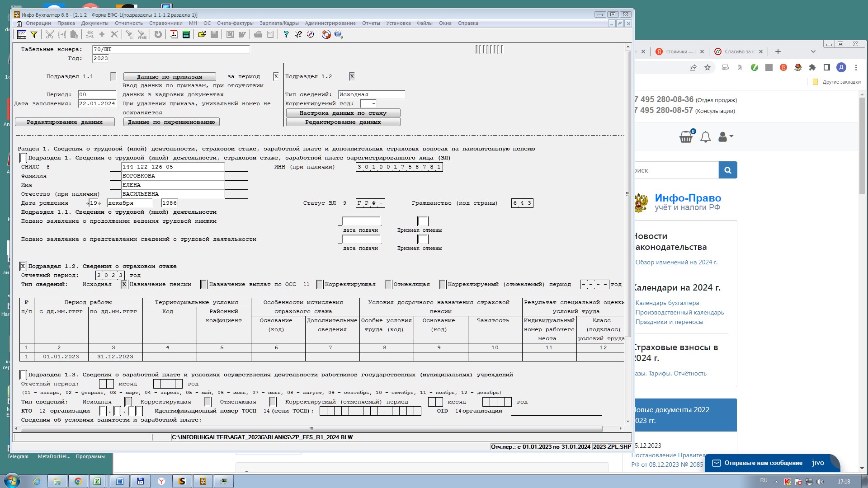Click the globe with arrow icon
This screenshot has height=488, width=868.
[339, 34]
